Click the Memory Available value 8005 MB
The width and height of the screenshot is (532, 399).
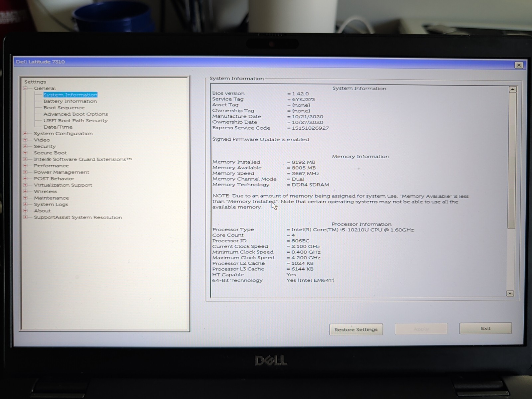[x=304, y=168]
